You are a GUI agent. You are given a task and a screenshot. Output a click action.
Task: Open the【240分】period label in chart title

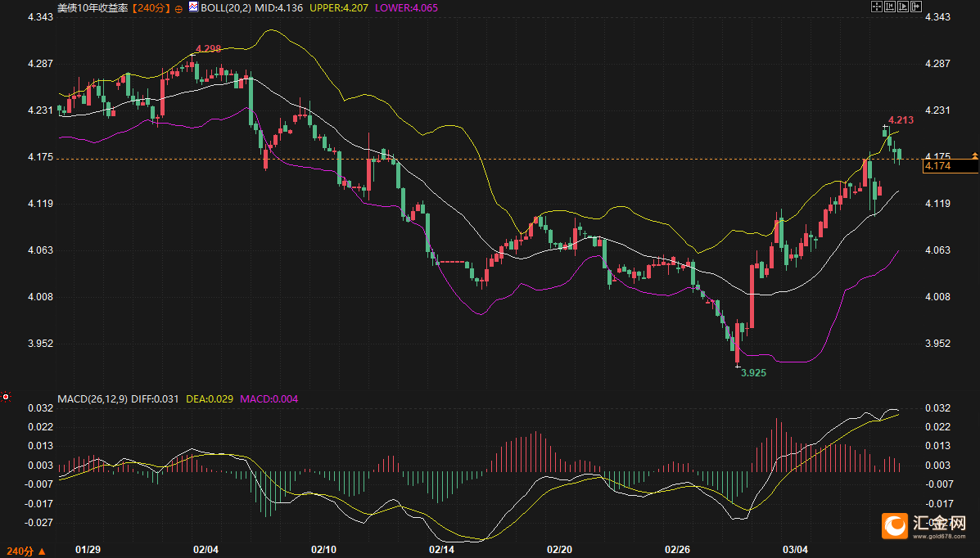point(151,7)
